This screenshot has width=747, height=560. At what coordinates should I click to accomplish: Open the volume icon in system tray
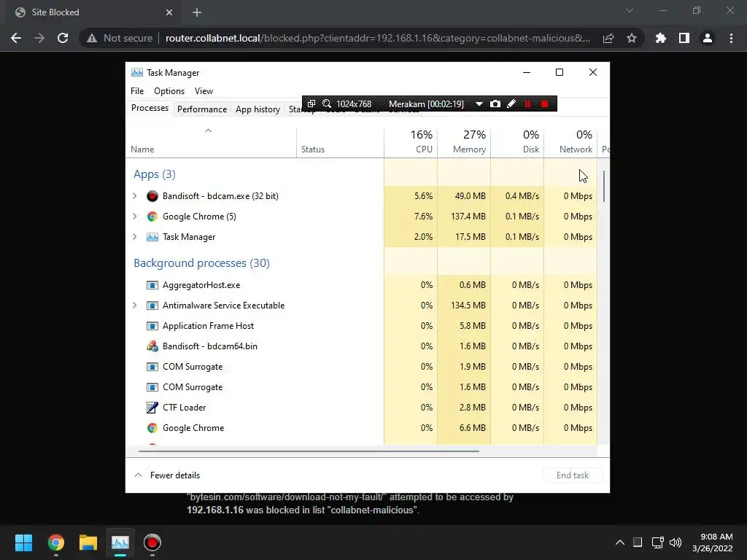click(x=676, y=542)
